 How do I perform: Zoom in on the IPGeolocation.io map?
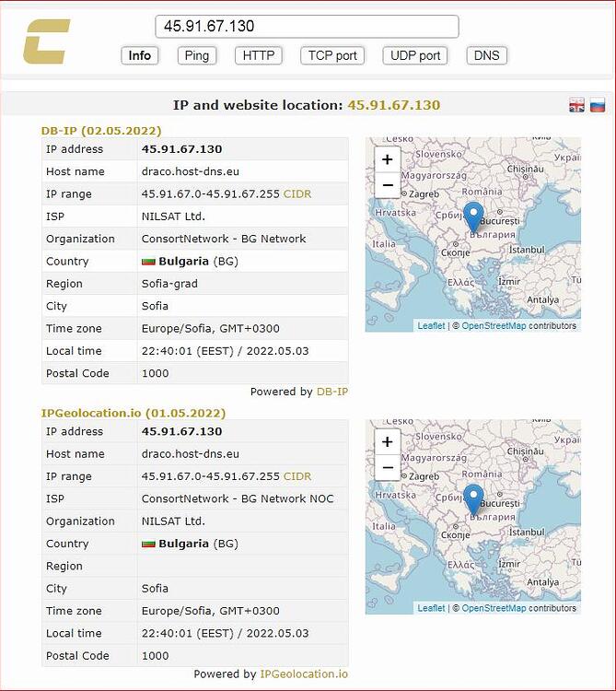tap(387, 441)
